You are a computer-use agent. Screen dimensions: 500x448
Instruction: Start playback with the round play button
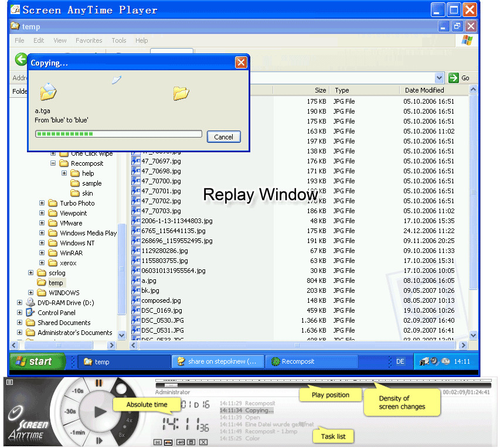[100, 412]
